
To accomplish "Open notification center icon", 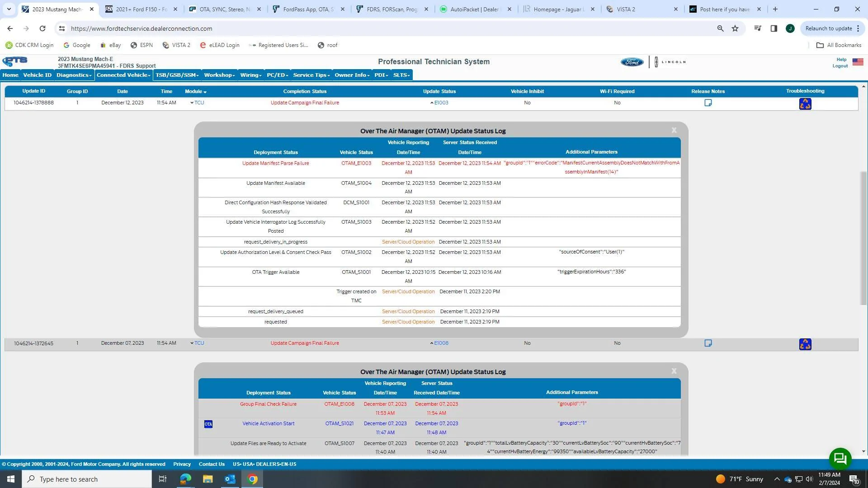I will pyautogui.click(x=854, y=479).
